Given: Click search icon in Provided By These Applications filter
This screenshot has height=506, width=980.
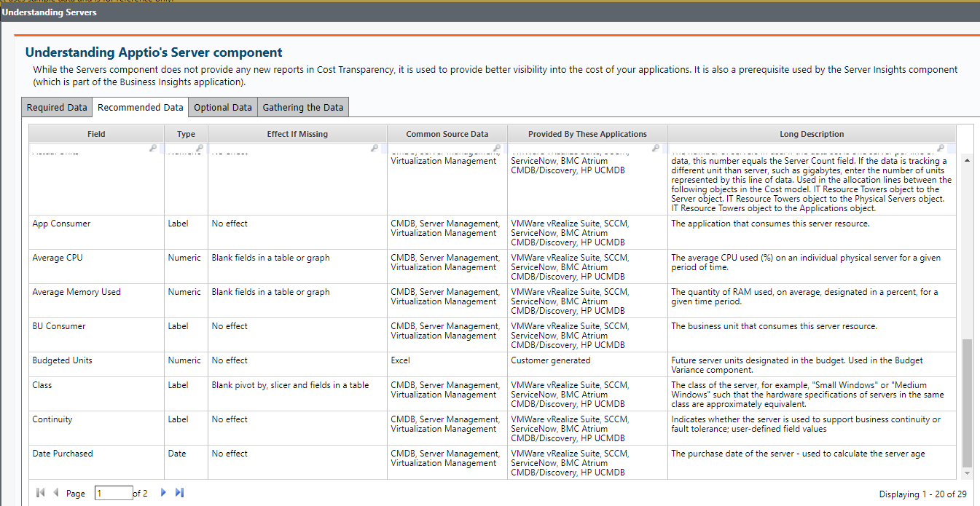Looking at the screenshot, I should [656, 148].
